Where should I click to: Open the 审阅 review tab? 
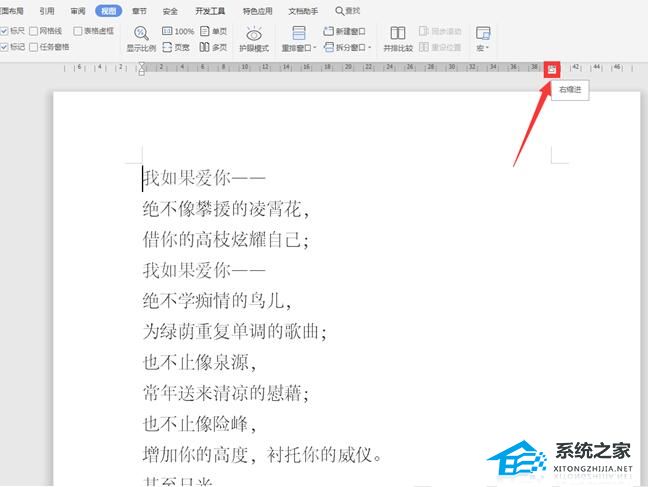tap(78, 11)
